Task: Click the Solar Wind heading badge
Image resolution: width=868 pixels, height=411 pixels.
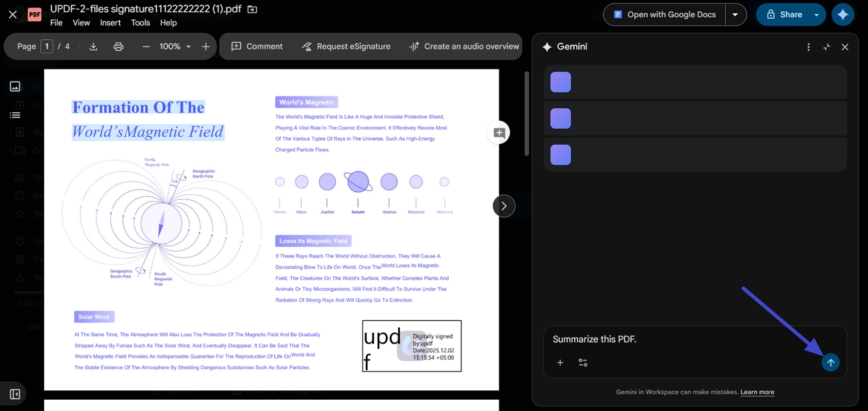Action: pyautogui.click(x=94, y=317)
